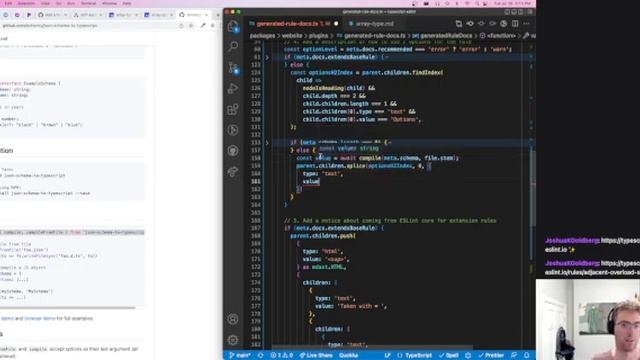Select the active GitHub browser tab
The image size is (640, 360).
[194, 15]
